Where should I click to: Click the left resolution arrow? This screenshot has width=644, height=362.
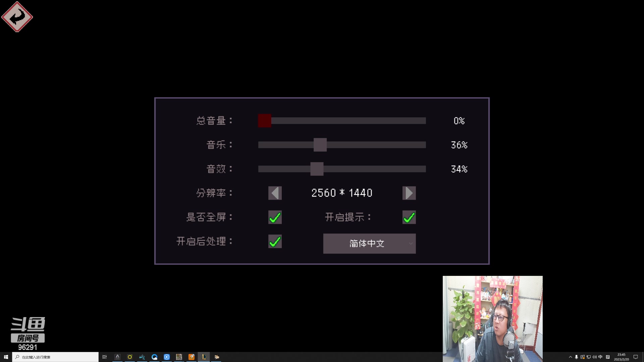(275, 193)
